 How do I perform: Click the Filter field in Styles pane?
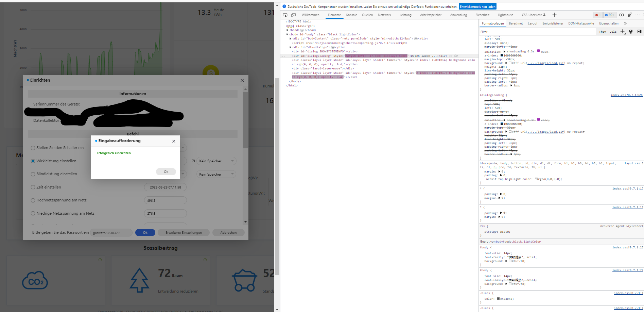pyautogui.click(x=537, y=32)
